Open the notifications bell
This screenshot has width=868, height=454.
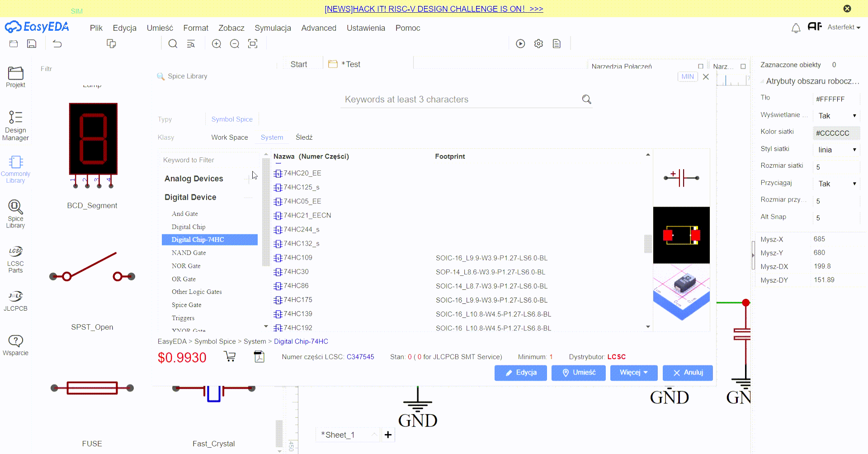point(796,28)
